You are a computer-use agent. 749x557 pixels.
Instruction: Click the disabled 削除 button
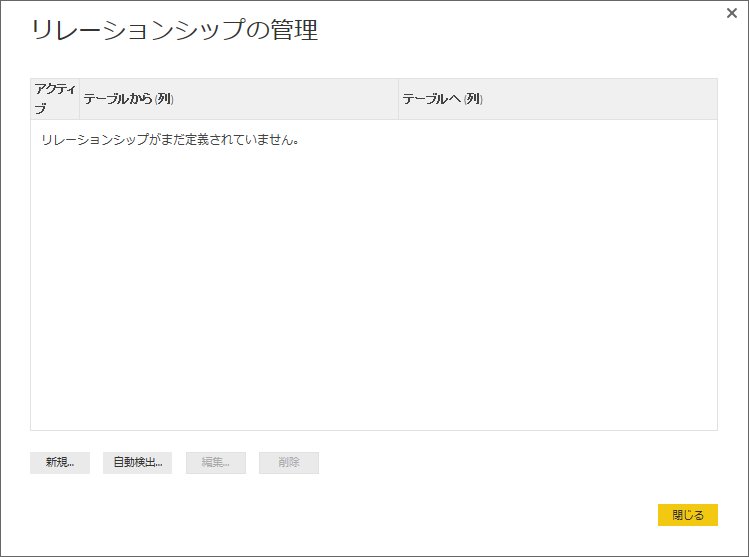point(289,462)
